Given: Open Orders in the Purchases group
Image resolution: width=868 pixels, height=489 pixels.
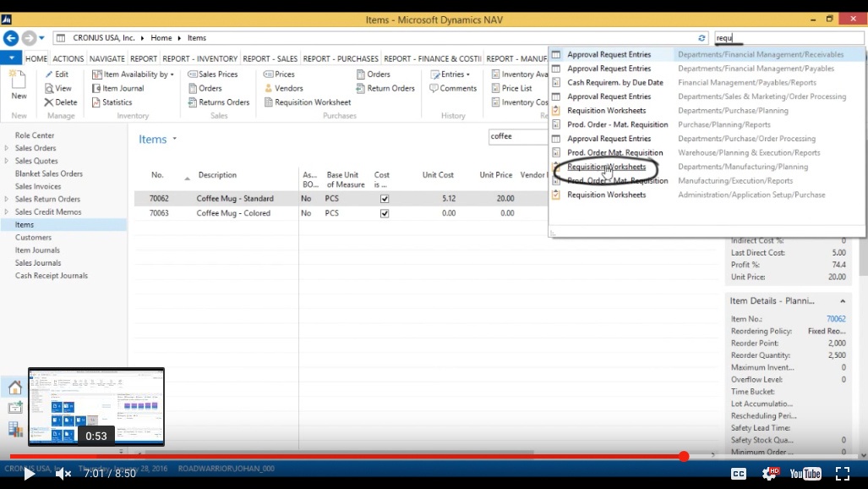Looking at the screenshot, I should click(373, 74).
